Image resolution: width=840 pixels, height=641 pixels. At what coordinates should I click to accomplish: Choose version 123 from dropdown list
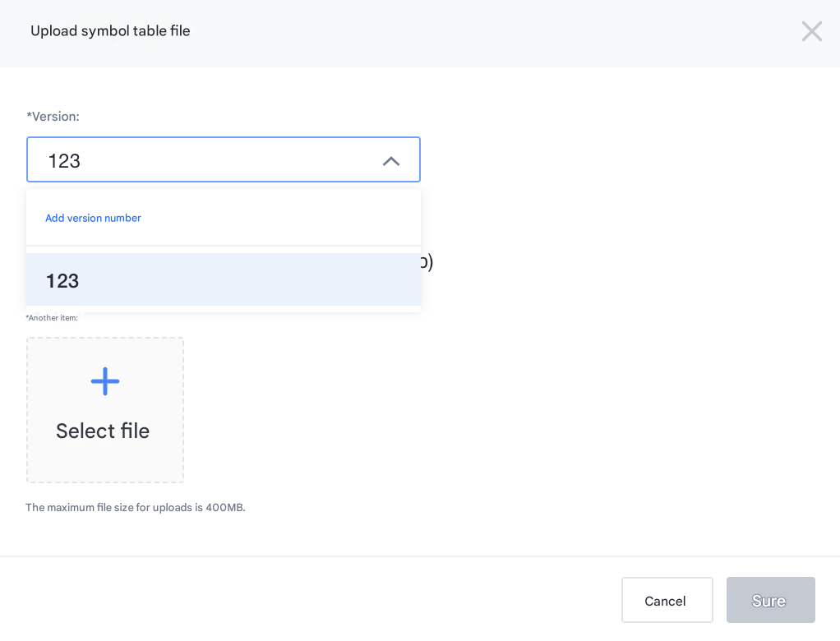pyautogui.click(x=62, y=281)
